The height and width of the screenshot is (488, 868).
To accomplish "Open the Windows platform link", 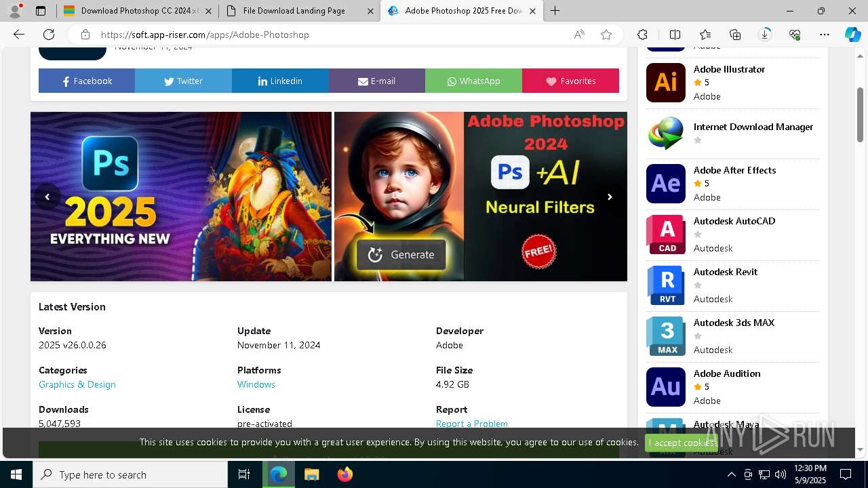I will [x=256, y=384].
